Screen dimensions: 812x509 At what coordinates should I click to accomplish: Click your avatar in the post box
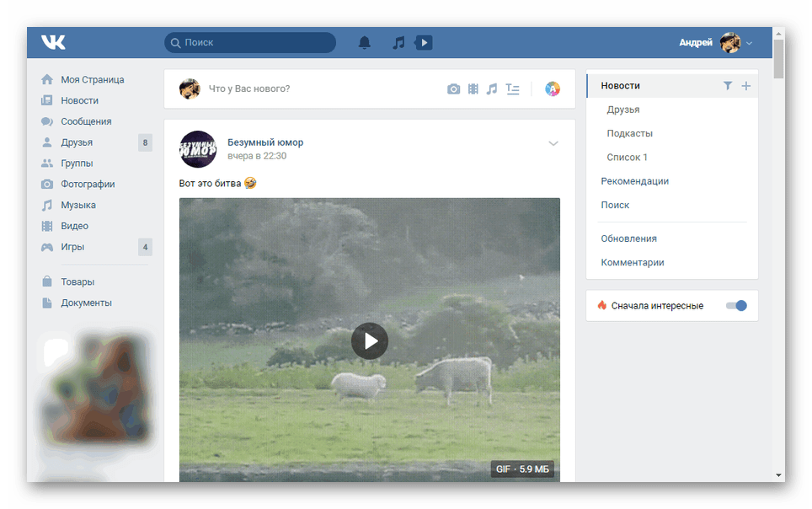(x=190, y=88)
